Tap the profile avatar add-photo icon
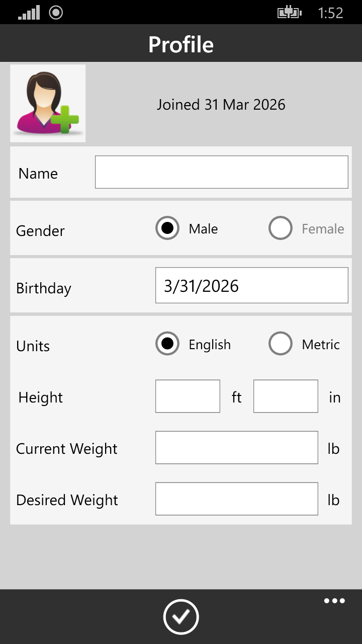The width and height of the screenshot is (362, 644). [48, 103]
